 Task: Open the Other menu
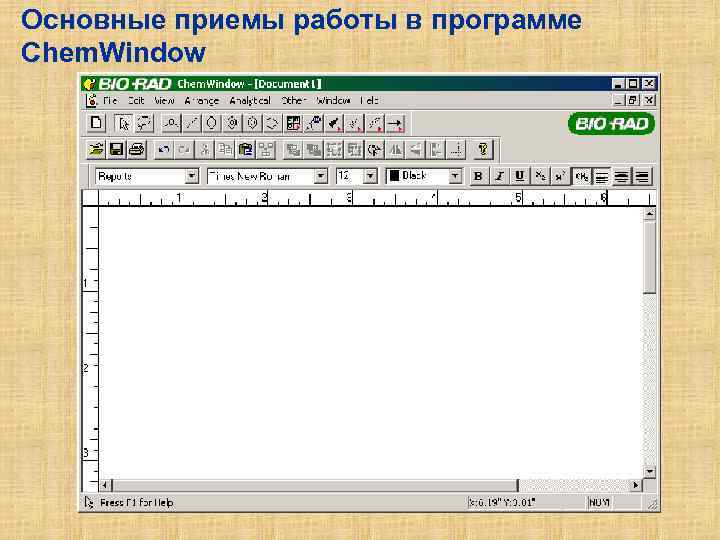pyautogui.click(x=293, y=100)
